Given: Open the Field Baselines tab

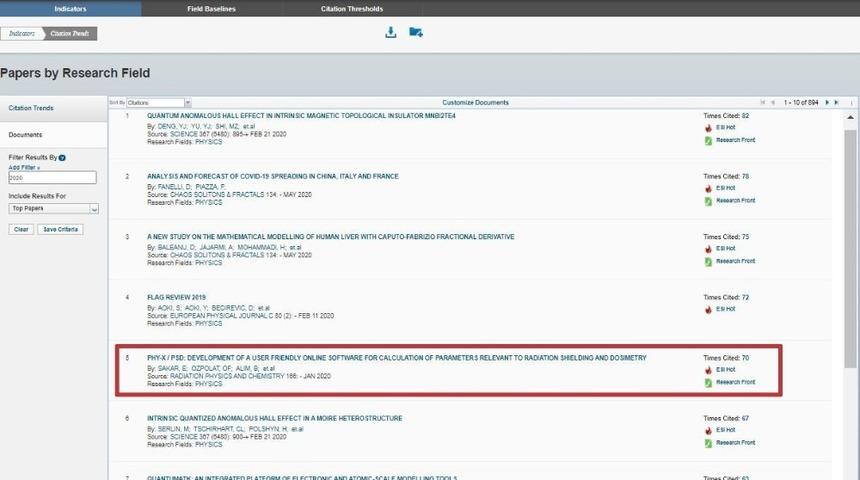Looking at the screenshot, I should coord(210,8).
